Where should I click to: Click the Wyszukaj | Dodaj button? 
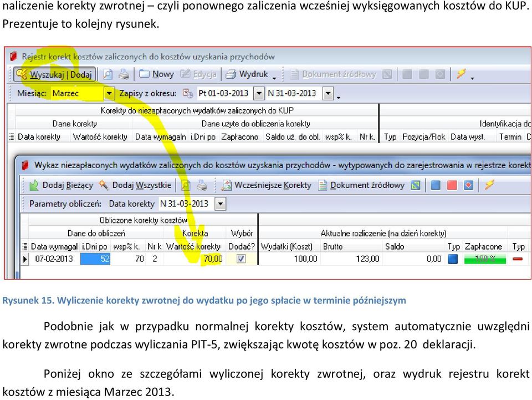pyautogui.click(x=54, y=74)
